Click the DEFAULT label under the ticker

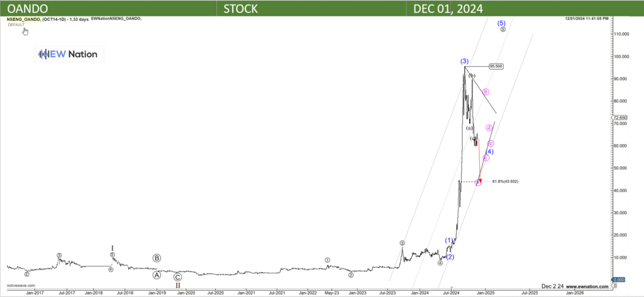coord(16,25)
